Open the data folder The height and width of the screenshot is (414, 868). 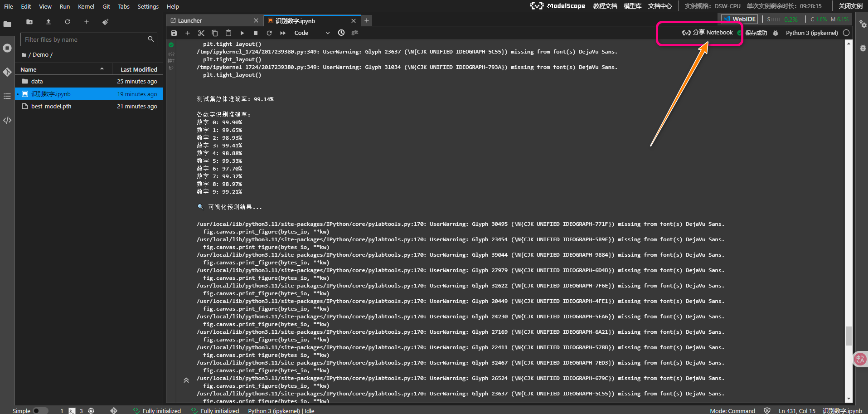(x=89, y=82)
